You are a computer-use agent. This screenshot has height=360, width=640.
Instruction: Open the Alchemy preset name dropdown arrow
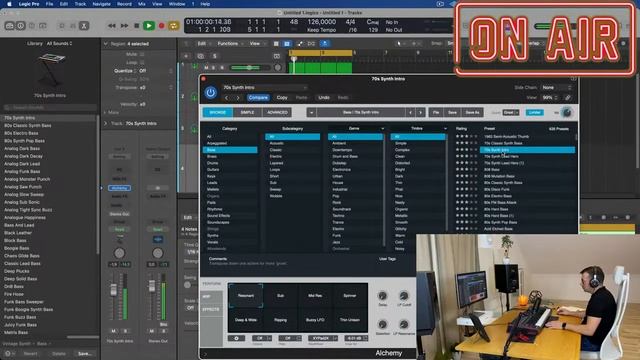tap(311, 112)
